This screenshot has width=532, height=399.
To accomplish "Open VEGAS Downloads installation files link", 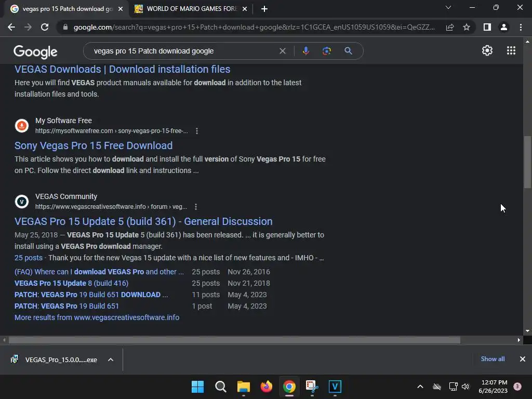I will click(123, 69).
